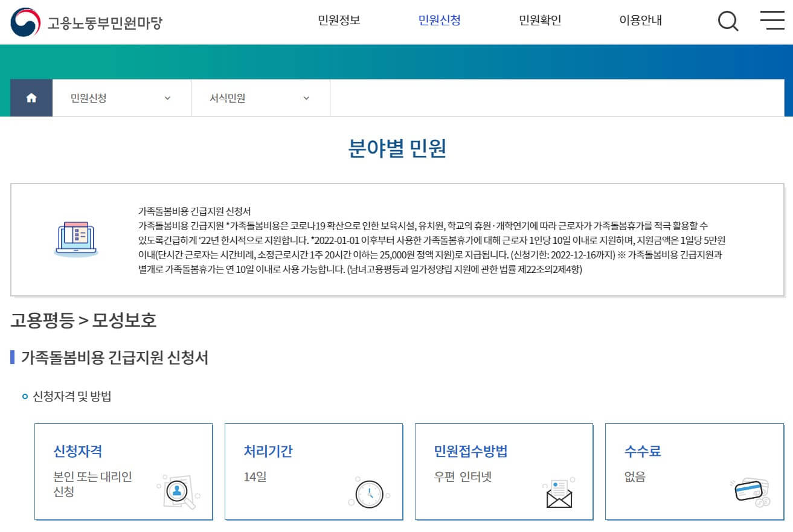This screenshot has height=532, width=793.
Task: Open the hamburger menu icon
Action: [x=771, y=21]
